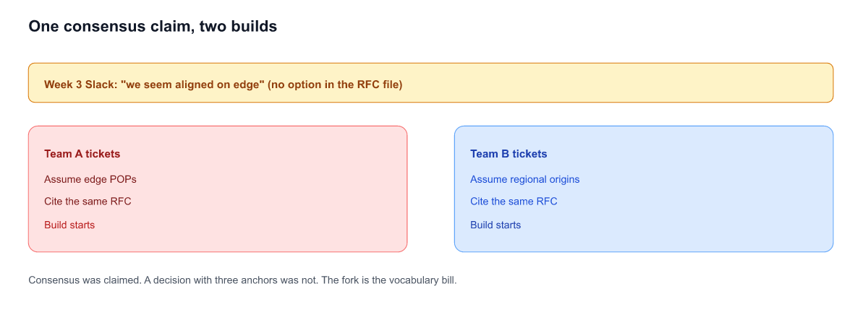Screen dimensions: 868x315
Task: Click the title "One consensus claim, two builds"
Action: coord(153,27)
